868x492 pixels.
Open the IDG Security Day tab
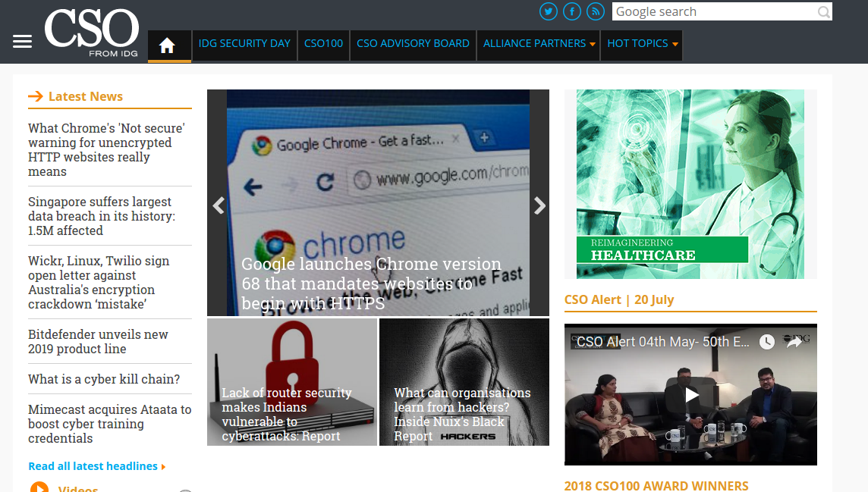pos(244,44)
